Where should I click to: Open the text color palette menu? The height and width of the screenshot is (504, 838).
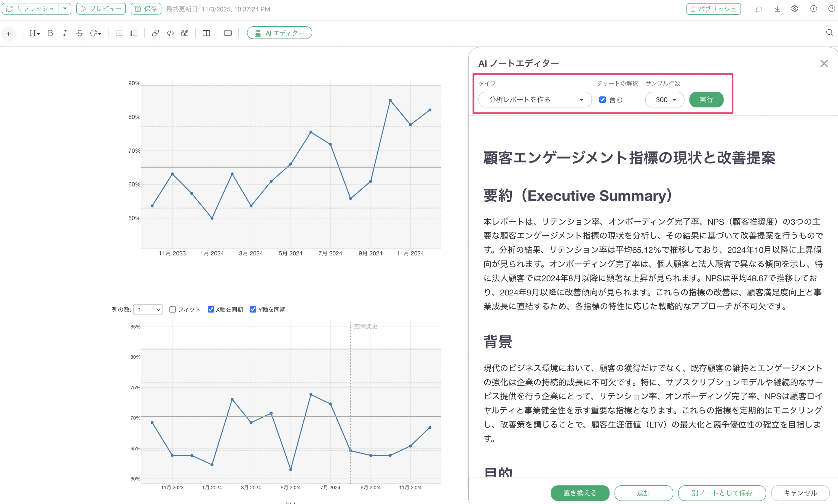pos(96,33)
